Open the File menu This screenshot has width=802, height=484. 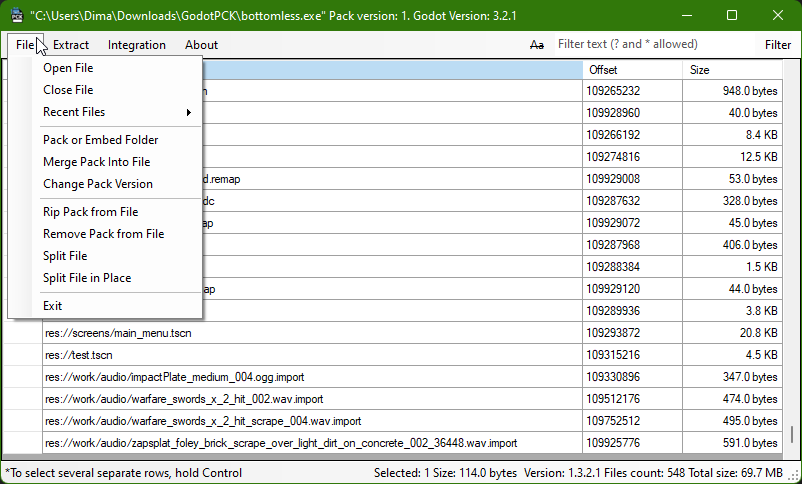[x=25, y=45]
